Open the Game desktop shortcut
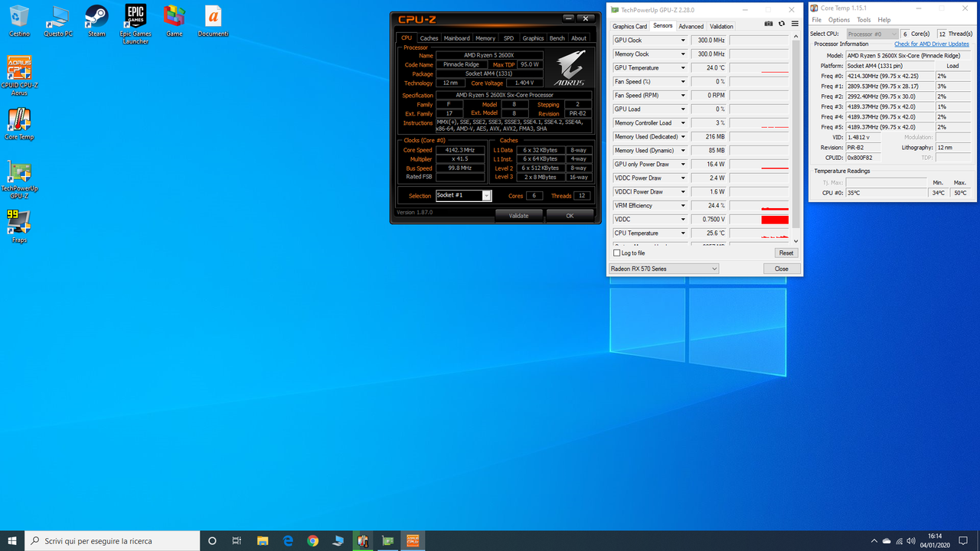 [175, 21]
